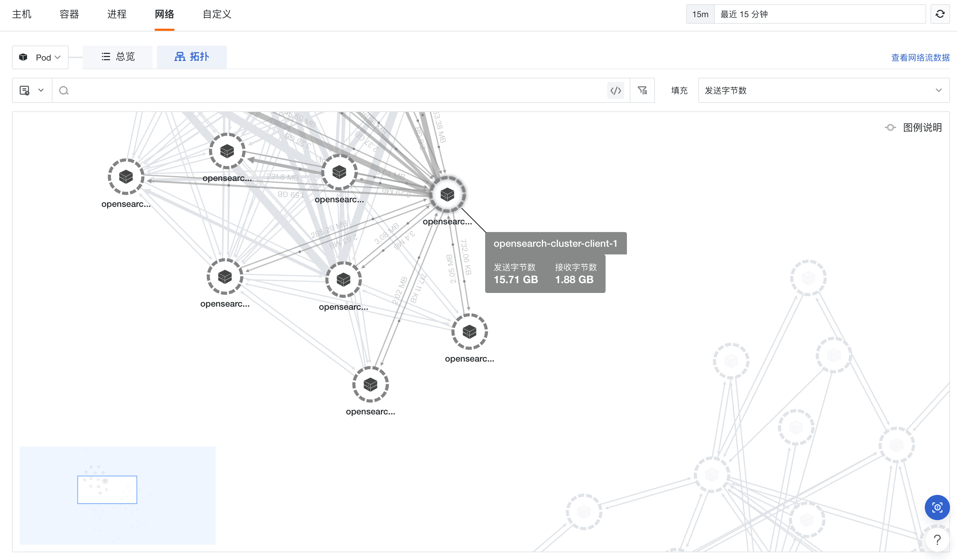
Task: Open the saved view icon dropdown
Action: point(32,90)
